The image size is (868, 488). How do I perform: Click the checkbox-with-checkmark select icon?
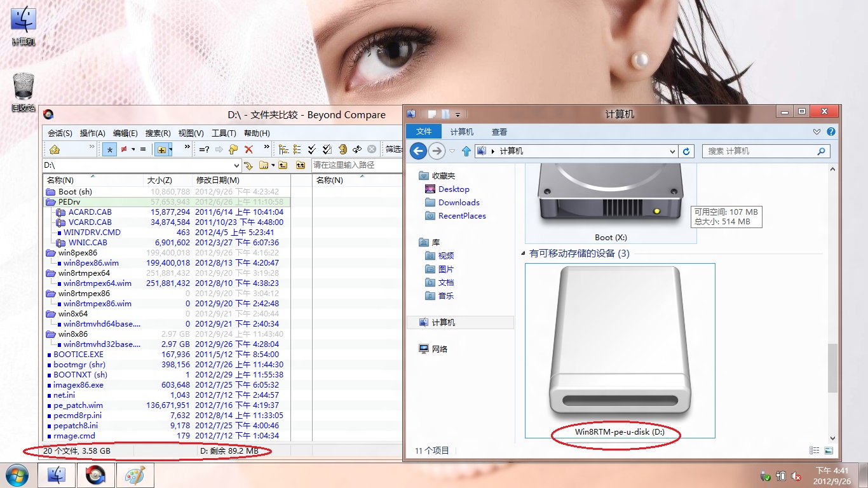coord(327,149)
